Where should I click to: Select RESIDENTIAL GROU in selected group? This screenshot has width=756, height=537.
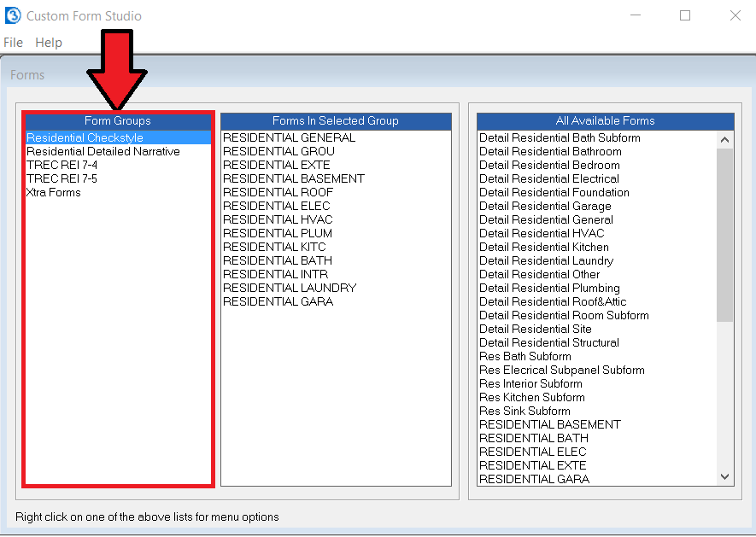336,151
